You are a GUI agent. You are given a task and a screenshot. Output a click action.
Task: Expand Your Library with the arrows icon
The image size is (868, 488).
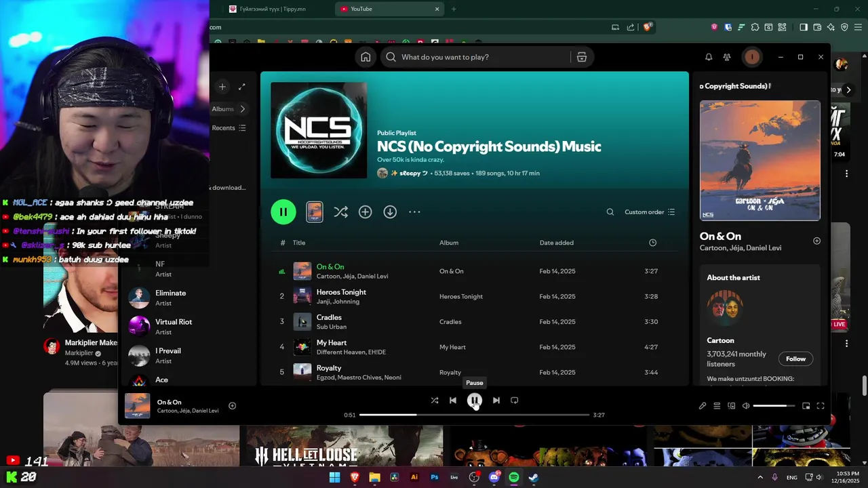[x=241, y=87]
